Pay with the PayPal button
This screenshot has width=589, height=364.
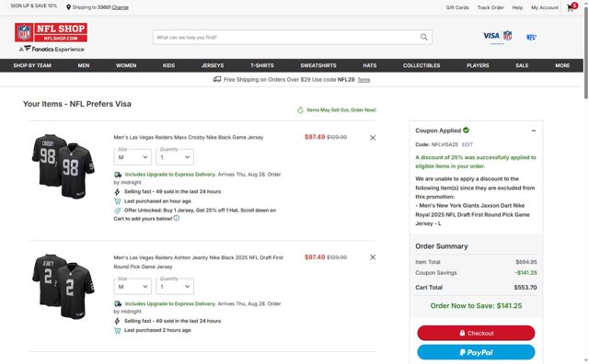click(476, 352)
